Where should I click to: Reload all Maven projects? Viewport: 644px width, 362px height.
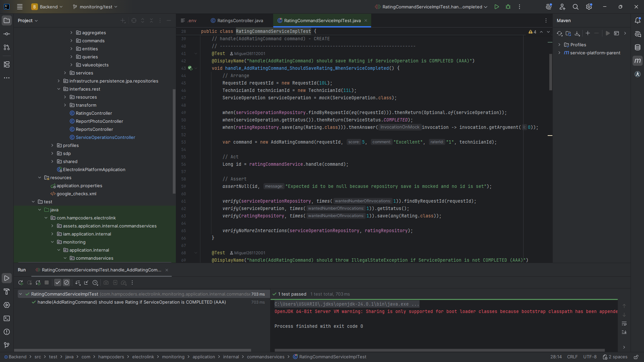(x=559, y=33)
